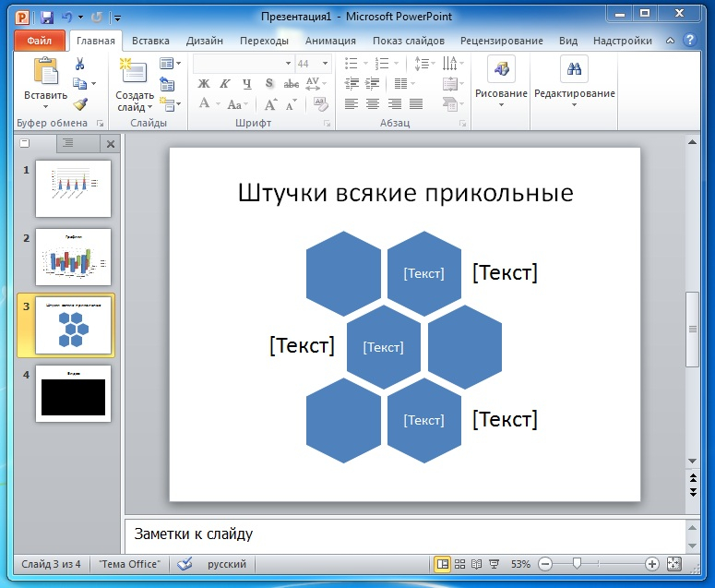Open the Вставка ribbon tab
The height and width of the screenshot is (588, 715).
click(150, 41)
